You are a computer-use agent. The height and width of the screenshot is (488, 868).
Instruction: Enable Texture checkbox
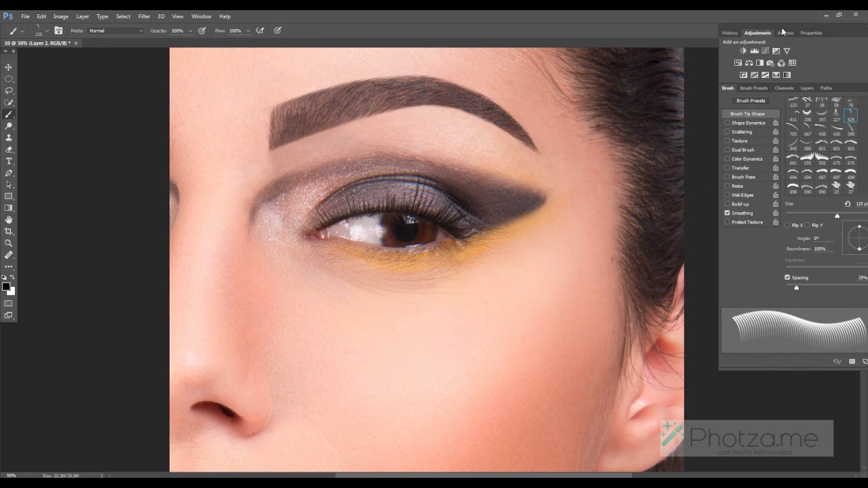[x=728, y=141]
